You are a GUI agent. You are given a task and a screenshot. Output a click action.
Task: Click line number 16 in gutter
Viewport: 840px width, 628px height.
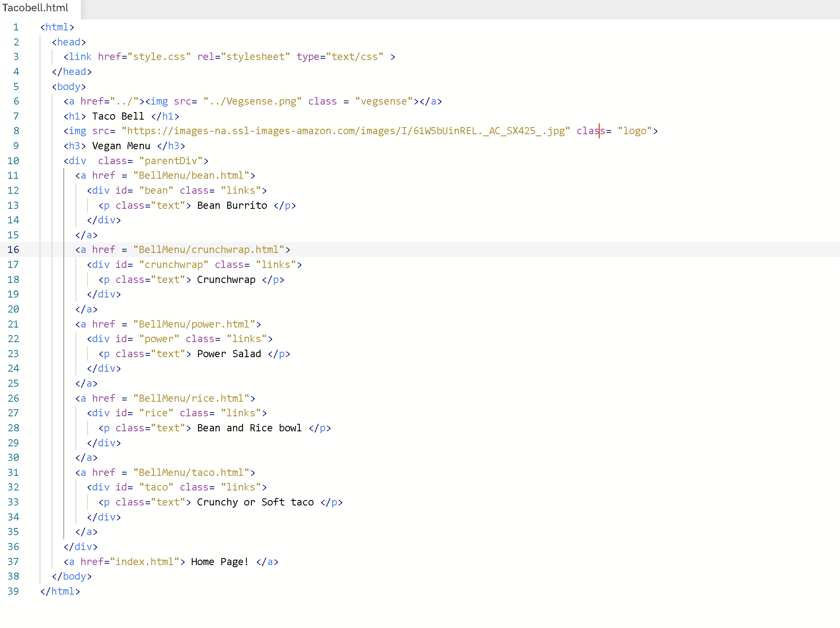(13, 250)
